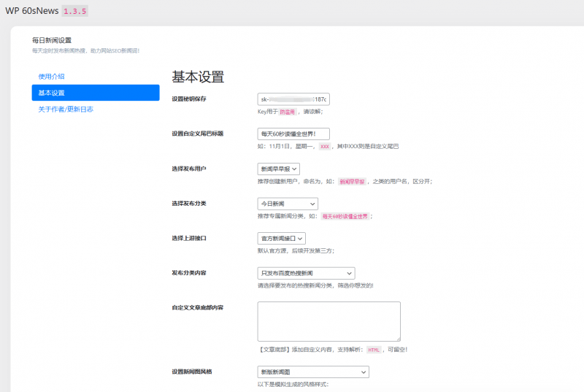
Task: Expand the 官方新闻接口 dropdown
Action: 282,238
